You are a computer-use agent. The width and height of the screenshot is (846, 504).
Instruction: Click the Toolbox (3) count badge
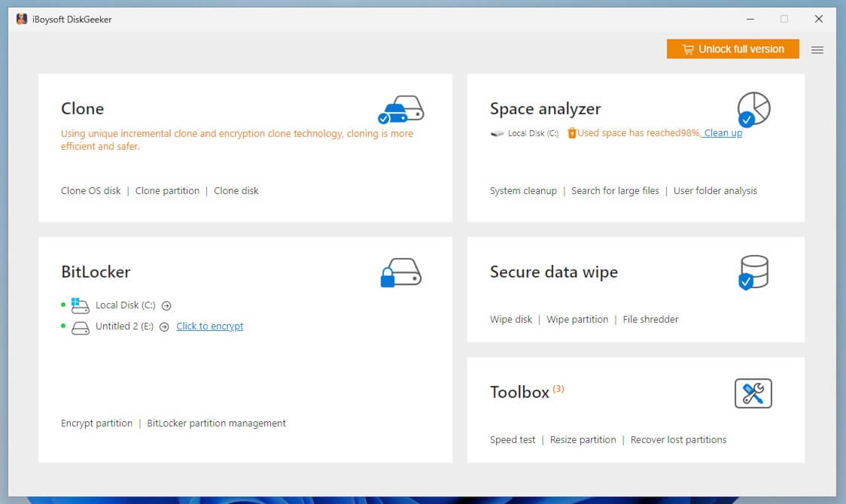558,389
